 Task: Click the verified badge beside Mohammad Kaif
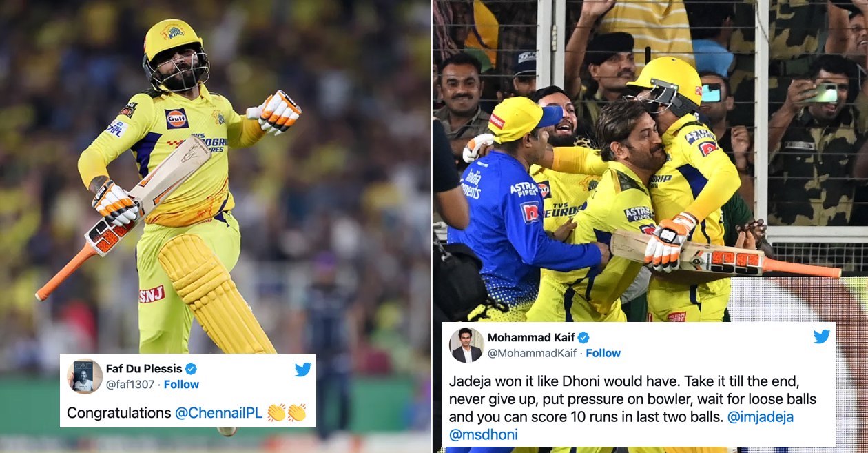[x=583, y=337]
